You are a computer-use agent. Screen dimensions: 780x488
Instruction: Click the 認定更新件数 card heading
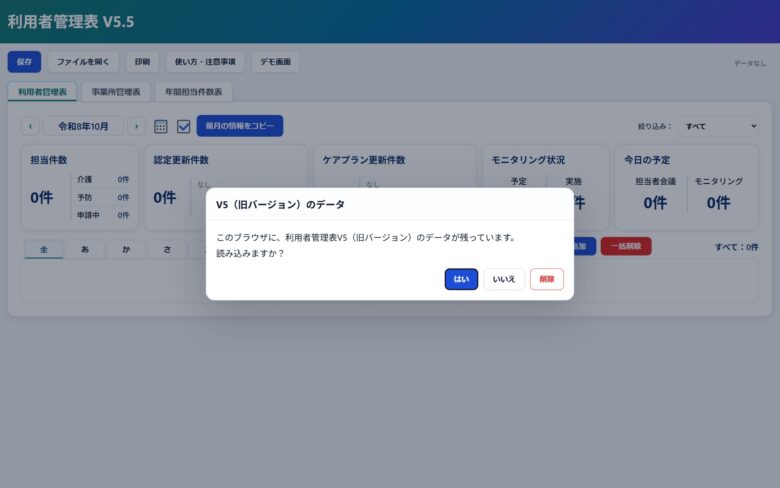(181, 160)
